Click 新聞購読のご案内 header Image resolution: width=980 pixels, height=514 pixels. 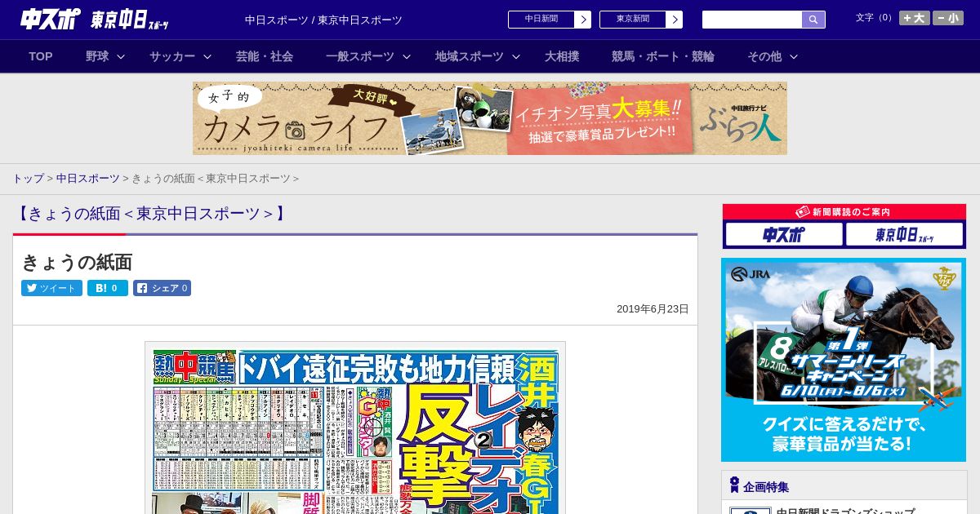(x=844, y=212)
